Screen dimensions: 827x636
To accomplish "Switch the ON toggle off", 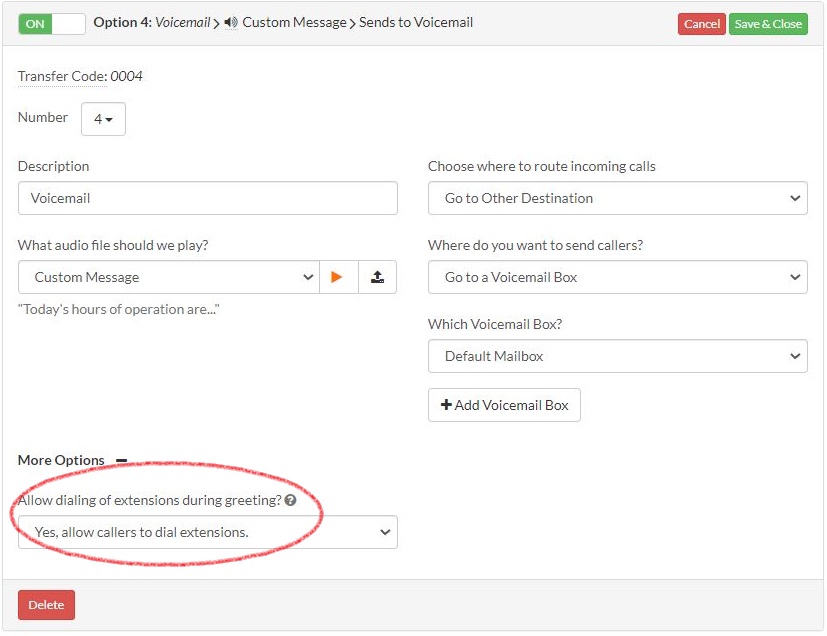I will point(50,21).
